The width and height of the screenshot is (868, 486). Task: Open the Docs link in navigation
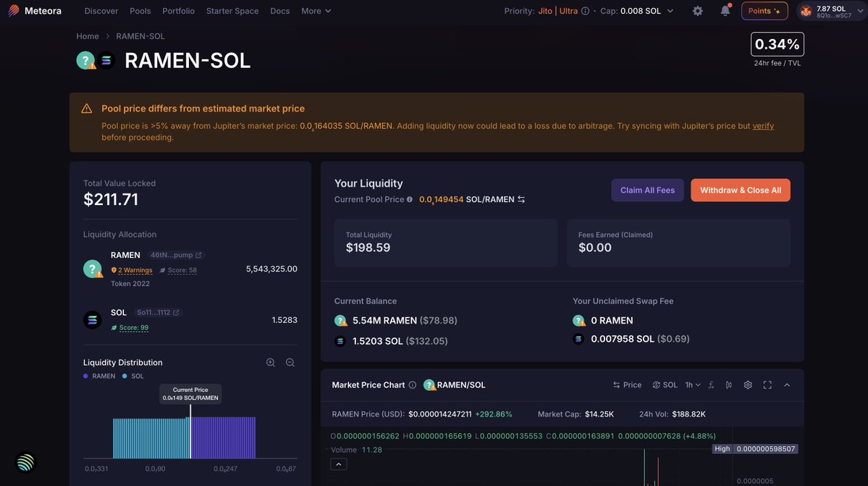tap(279, 11)
